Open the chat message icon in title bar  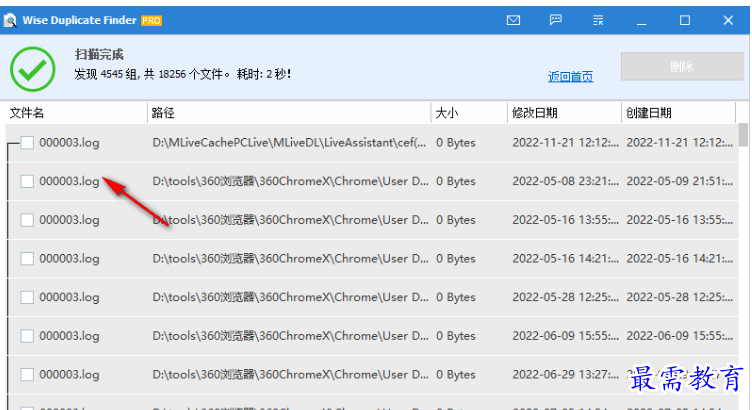click(555, 20)
